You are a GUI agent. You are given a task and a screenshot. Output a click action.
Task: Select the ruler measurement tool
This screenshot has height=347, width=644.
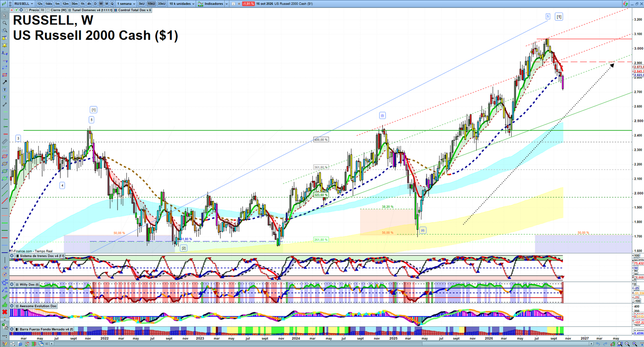[x=5, y=141]
